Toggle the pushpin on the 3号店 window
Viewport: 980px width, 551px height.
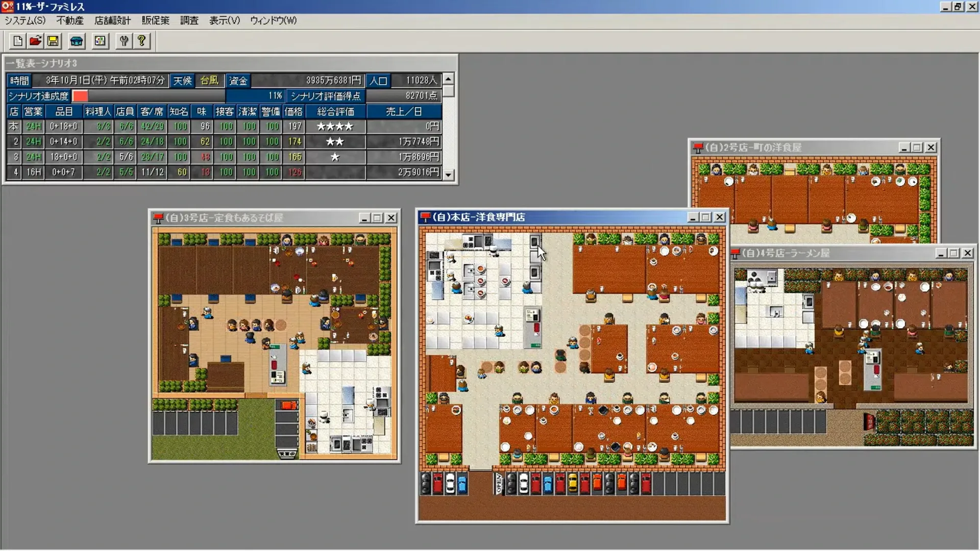pos(158,217)
